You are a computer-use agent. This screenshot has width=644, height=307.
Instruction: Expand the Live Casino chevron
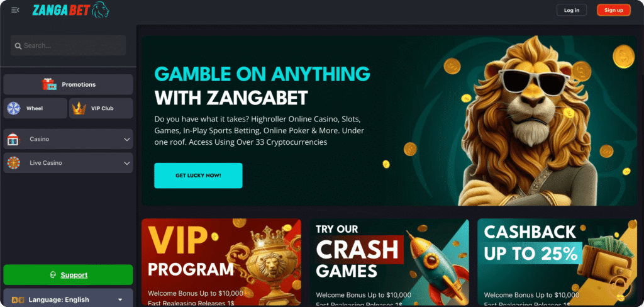click(127, 163)
